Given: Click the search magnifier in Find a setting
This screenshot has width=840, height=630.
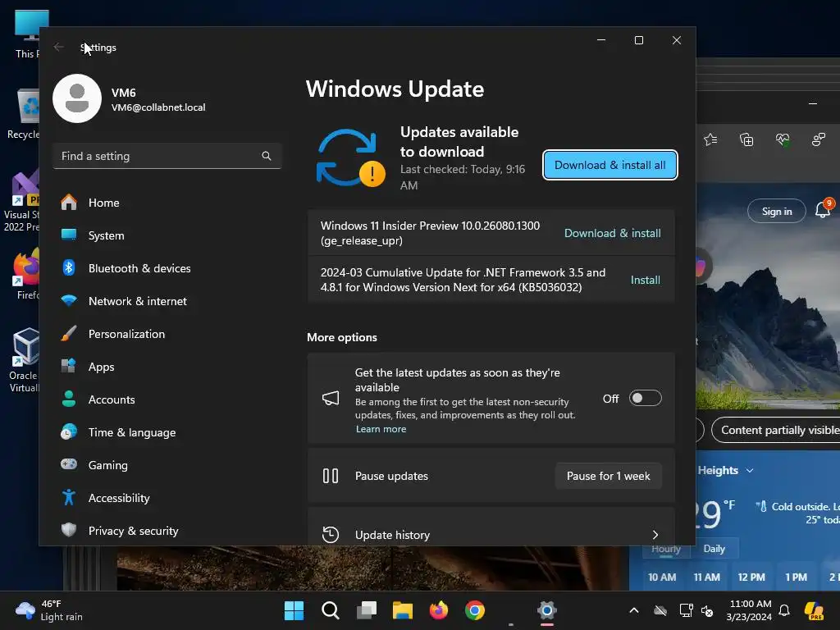Looking at the screenshot, I should pos(267,156).
